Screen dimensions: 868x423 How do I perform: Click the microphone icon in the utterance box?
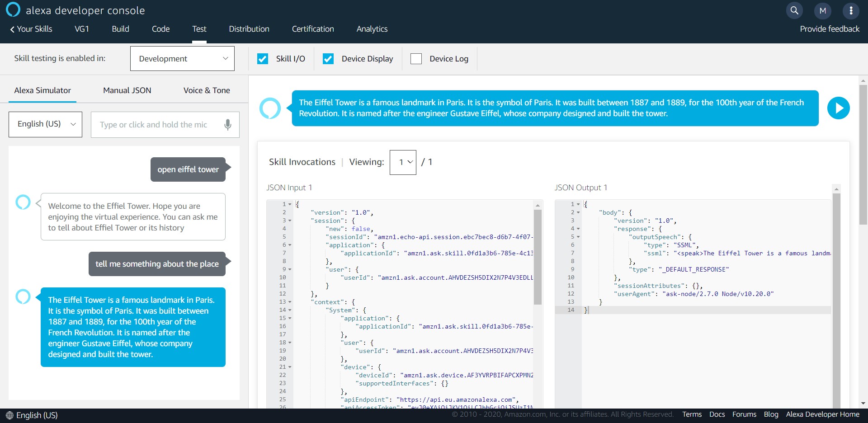pos(228,125)
